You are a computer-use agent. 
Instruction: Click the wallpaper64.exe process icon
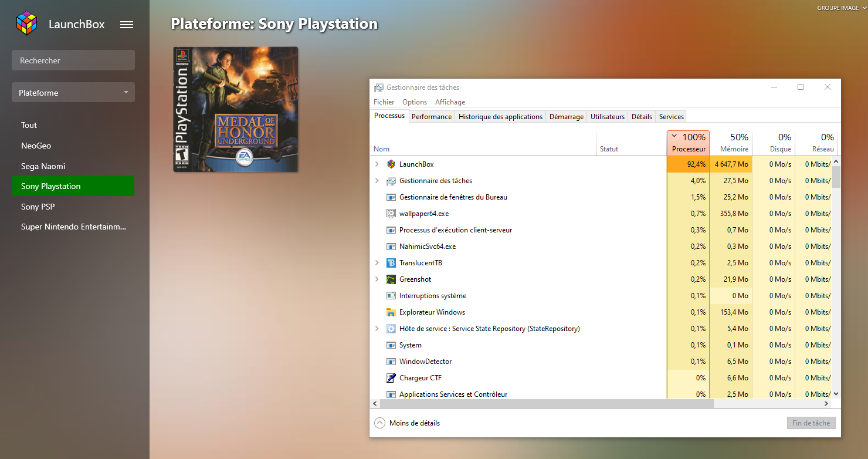click(x=391, y=214)
